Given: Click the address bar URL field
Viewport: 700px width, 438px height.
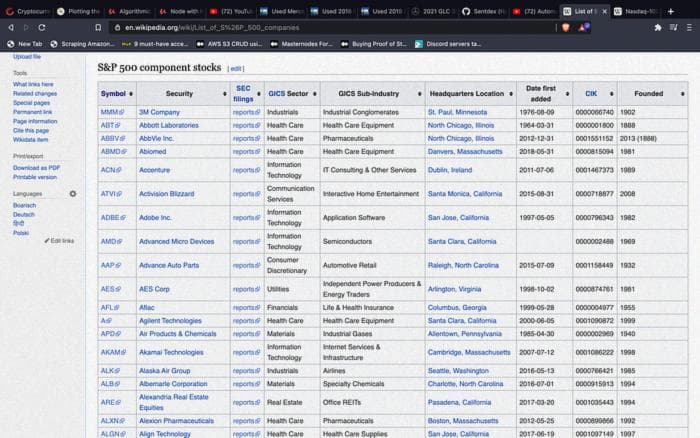Looking at the screenshot, I should [330, 28].
